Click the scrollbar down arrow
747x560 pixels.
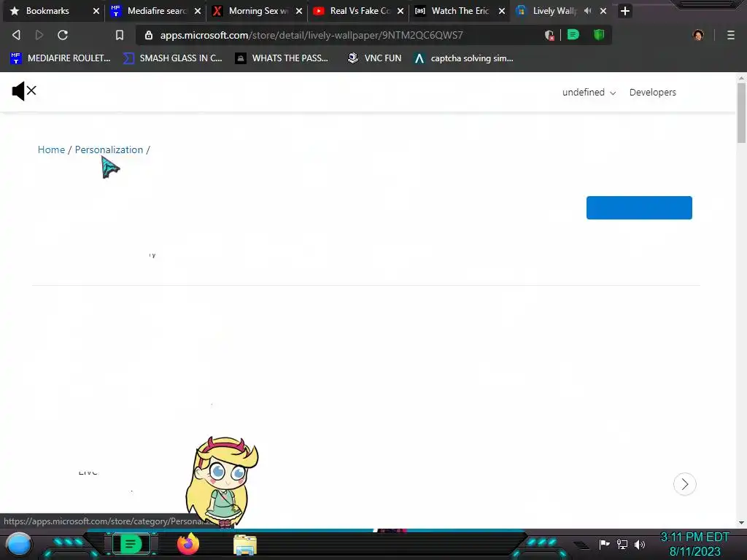click(741, 522)
